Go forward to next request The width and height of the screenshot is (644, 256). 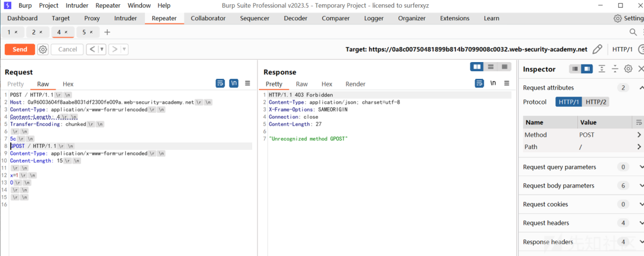(x=114, y=50)
